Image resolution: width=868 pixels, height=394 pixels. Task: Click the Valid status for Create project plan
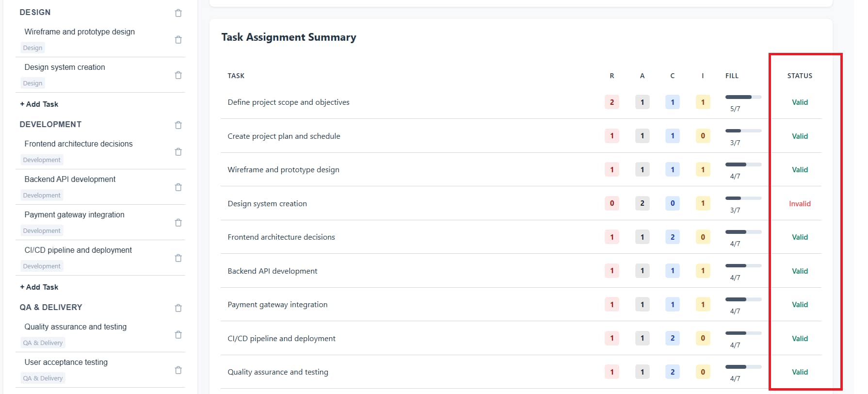click(x=800, y=136)
